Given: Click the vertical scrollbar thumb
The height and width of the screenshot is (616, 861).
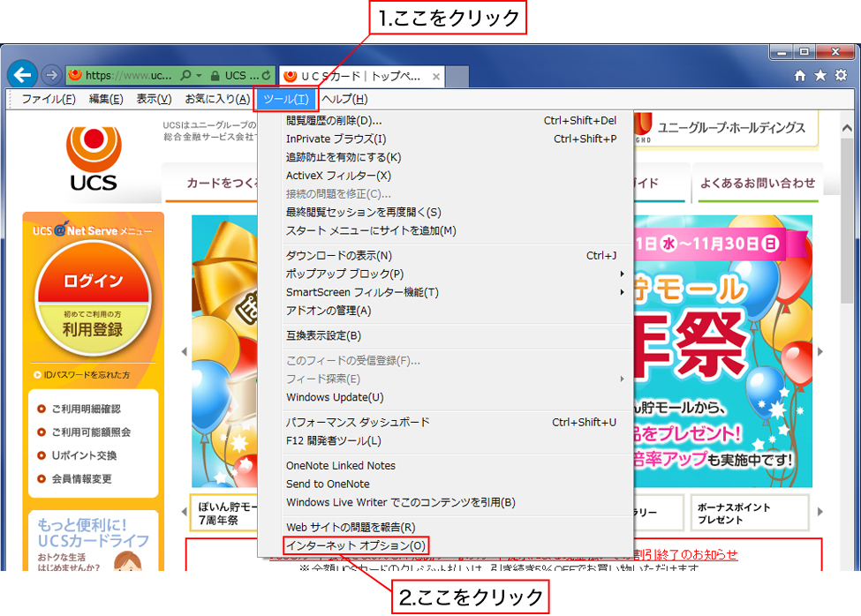Looking at the screenshot, I should pos(847,220).
